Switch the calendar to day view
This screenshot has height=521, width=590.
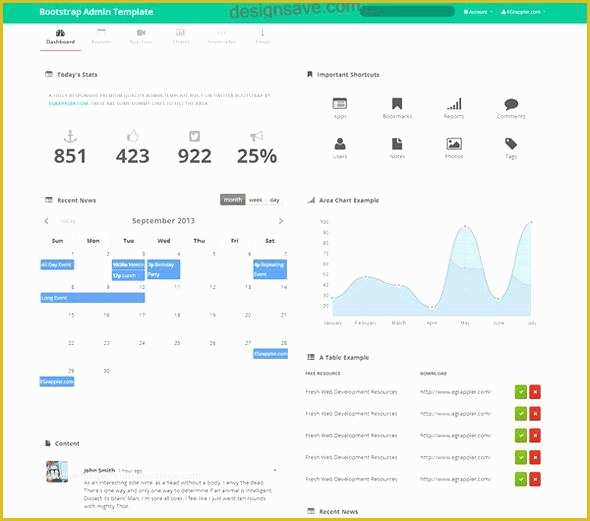coord(275,200)
